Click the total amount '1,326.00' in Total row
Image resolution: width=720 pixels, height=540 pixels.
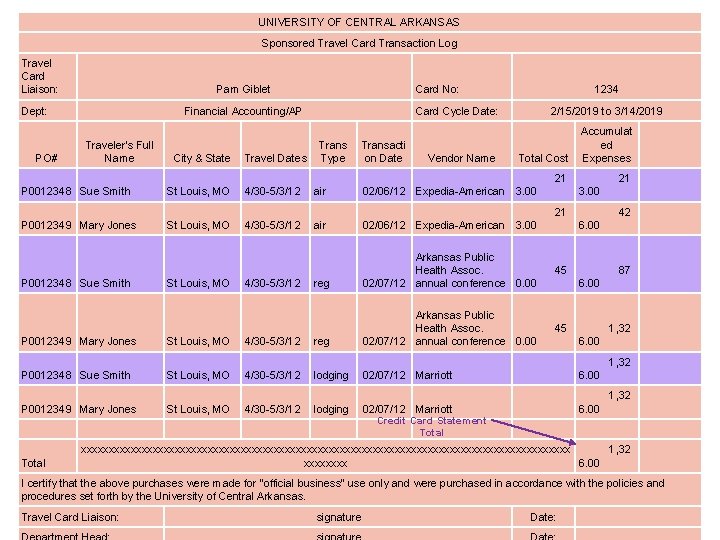[x=607, y=456]
